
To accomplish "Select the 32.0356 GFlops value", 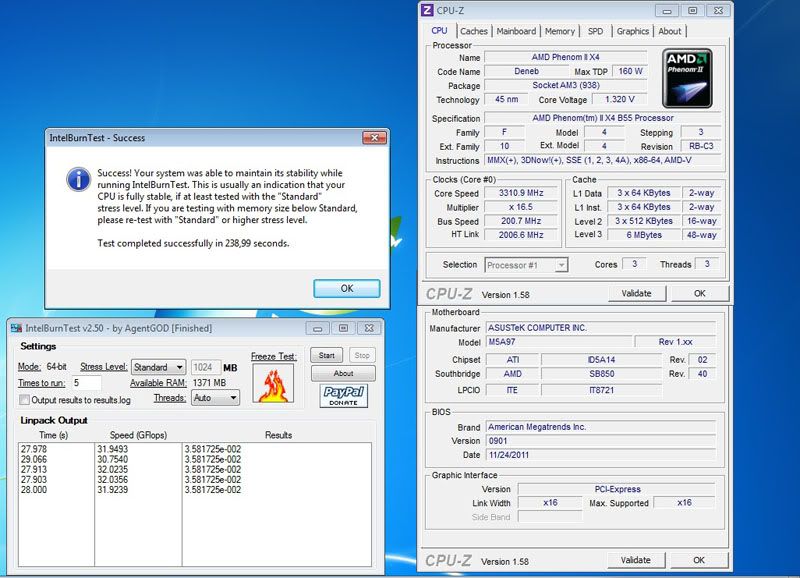I will tap(113, 480).
